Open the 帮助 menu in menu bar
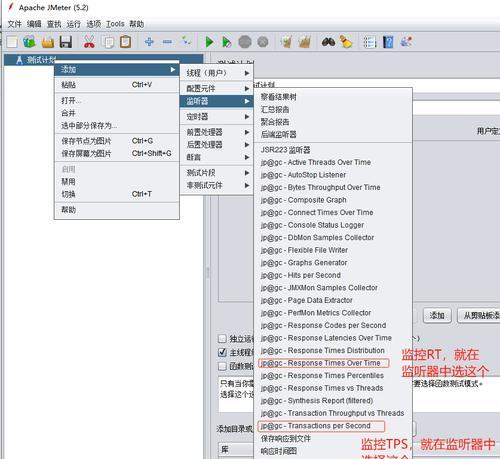The image size is (500, 459). pyautogui.click(x=137, y=24)
